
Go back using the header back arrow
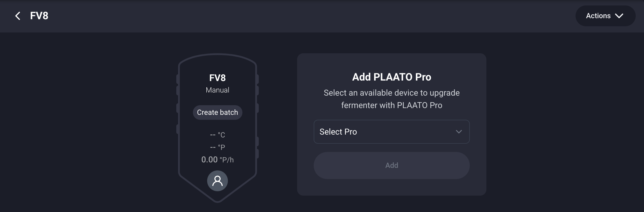[x=18, y=16]
